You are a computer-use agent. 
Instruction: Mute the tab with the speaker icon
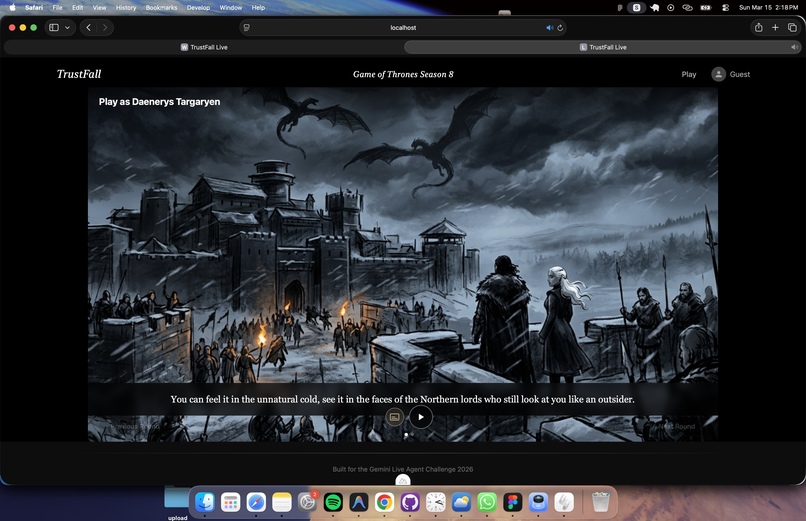point(794,47)
